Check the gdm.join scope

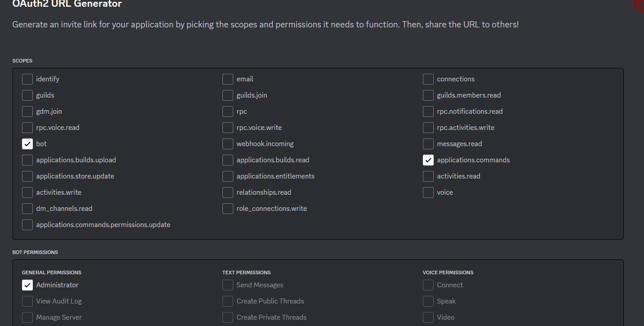[x=27, y=112]
